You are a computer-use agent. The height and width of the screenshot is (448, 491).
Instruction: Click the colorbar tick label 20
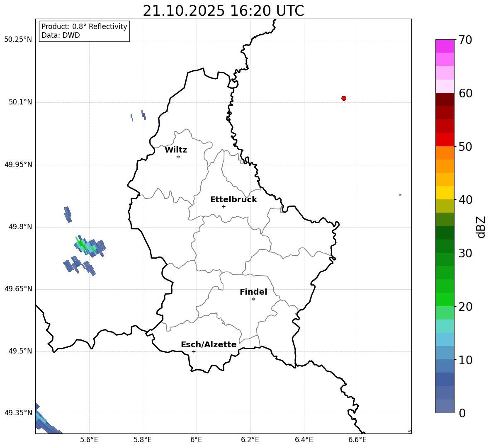[x=465, y=307]
